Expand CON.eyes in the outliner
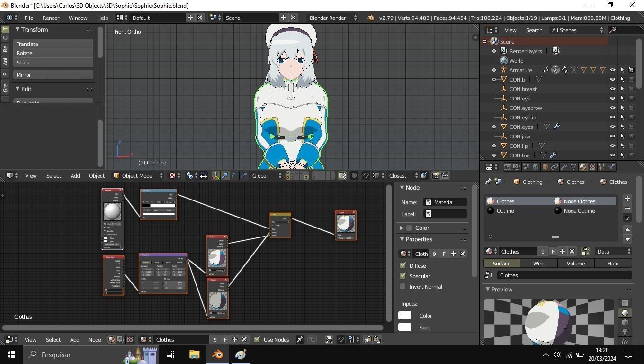The width and height of the screenshot is (644, 364). click(494, 127)
